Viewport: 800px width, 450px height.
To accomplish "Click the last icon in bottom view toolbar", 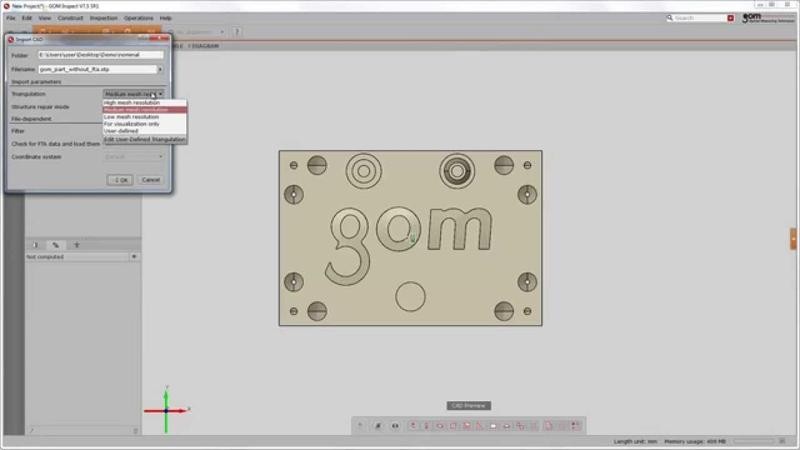I will pos(576,426).
